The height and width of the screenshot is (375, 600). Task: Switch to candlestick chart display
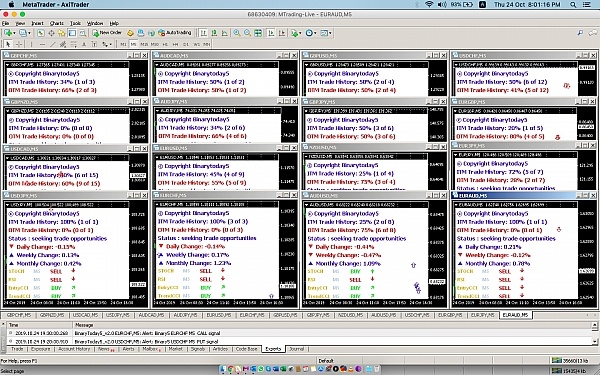[x=214, y=33]
